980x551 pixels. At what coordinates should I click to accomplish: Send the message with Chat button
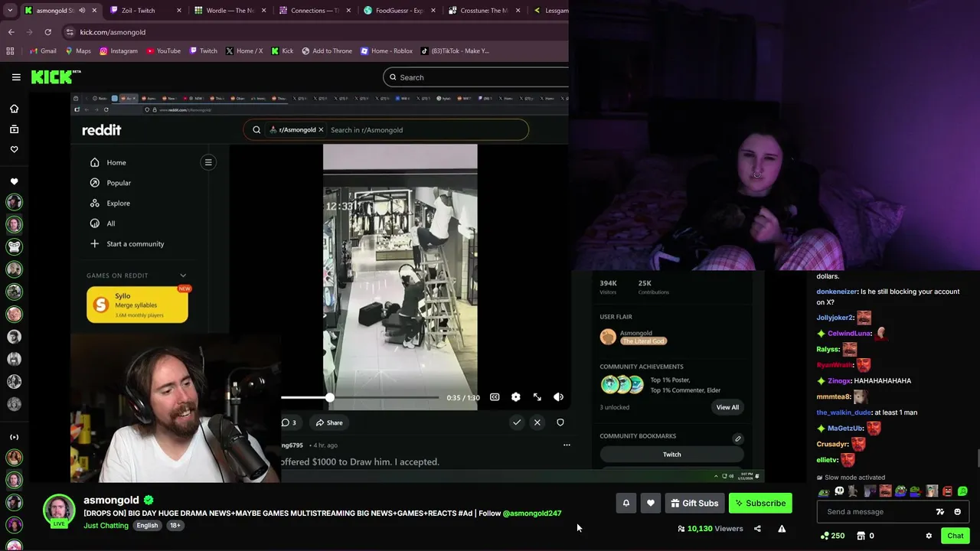click(955, 536)
